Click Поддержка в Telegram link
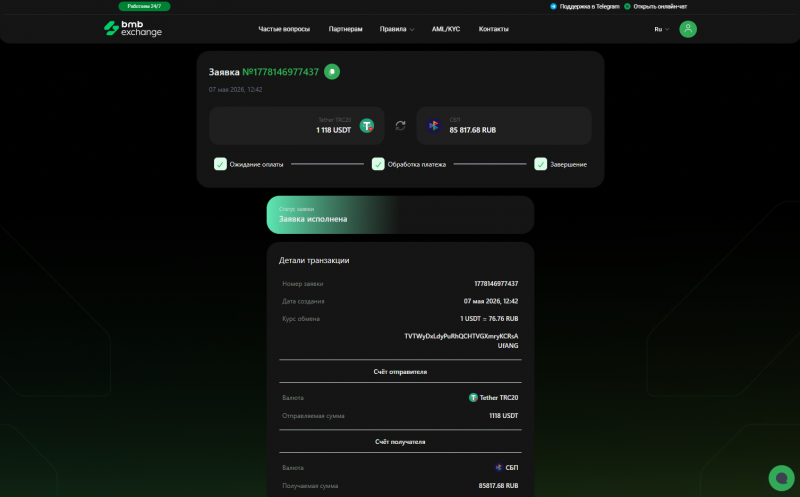Image resolution: width=800 pixels, height=497 pixels. coord(589,7)
